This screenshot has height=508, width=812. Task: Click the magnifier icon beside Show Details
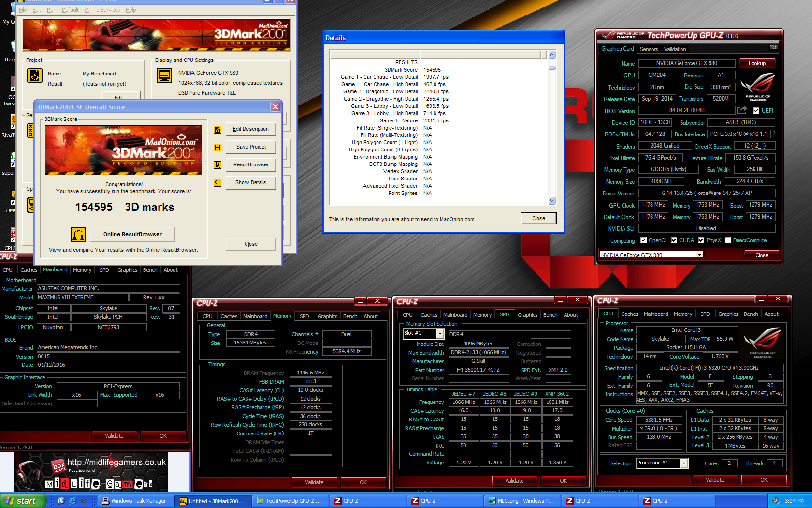point(217,183)
